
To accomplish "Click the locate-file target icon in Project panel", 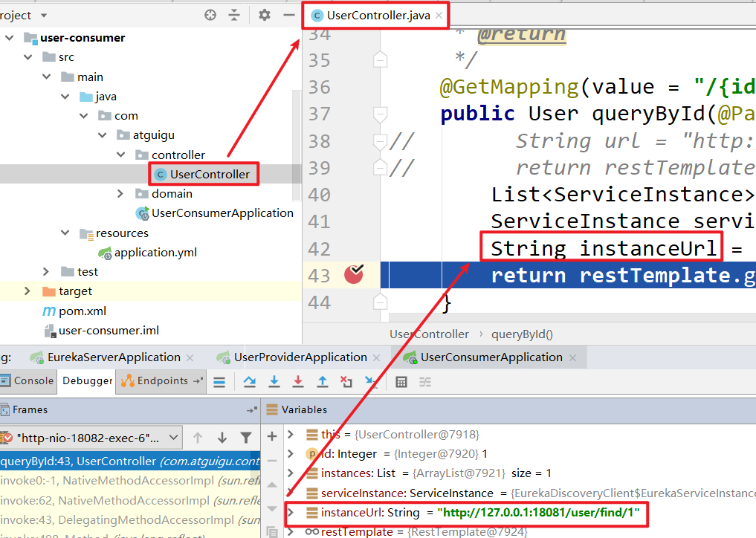I will pos(210,15).
